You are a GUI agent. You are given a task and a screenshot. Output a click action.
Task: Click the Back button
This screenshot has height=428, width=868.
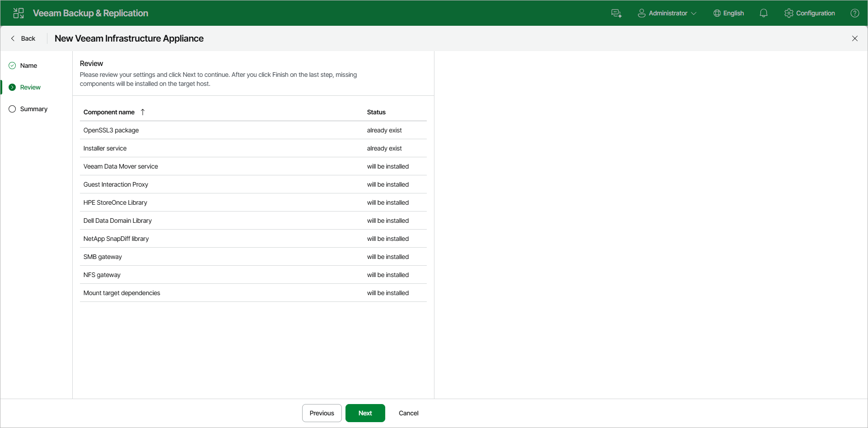point(23,38)
